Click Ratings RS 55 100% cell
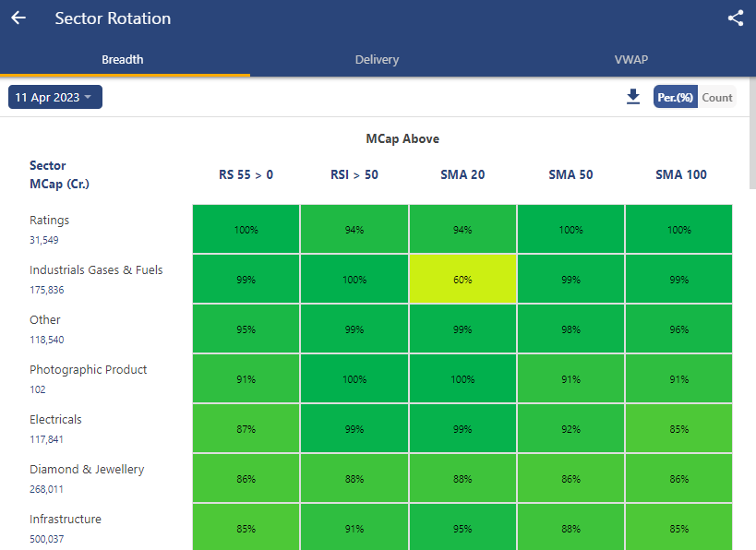756x550 pixels. [246, 230]
